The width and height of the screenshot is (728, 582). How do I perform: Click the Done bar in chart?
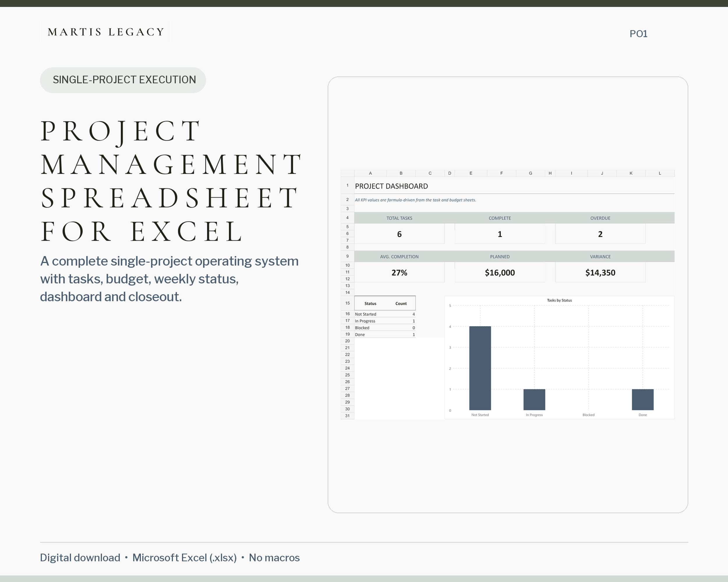(643, 400)
